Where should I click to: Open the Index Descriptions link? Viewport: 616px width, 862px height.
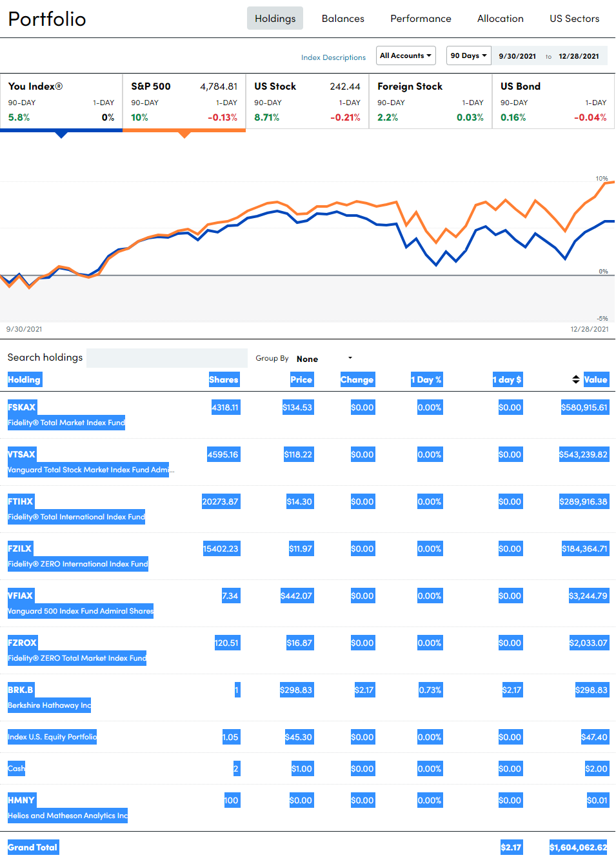[x=333, y=57]
